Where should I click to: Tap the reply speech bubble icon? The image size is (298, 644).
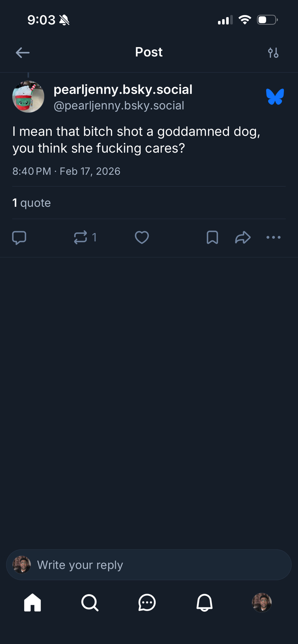pos(19,238)
